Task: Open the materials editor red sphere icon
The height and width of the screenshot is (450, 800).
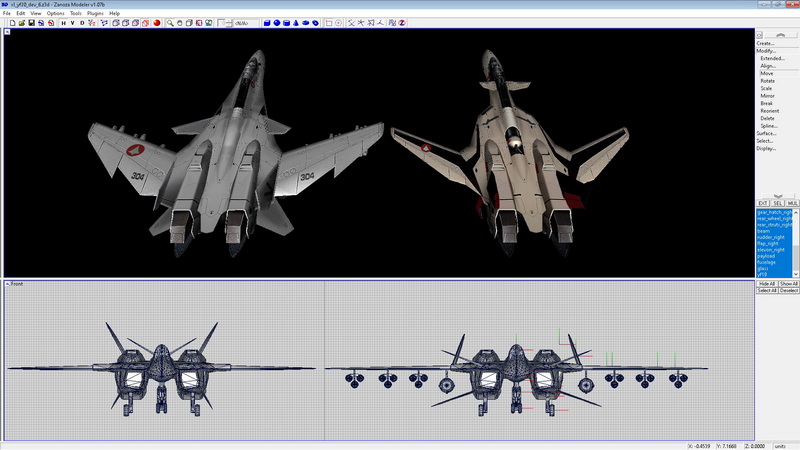Action: [156, 22]
